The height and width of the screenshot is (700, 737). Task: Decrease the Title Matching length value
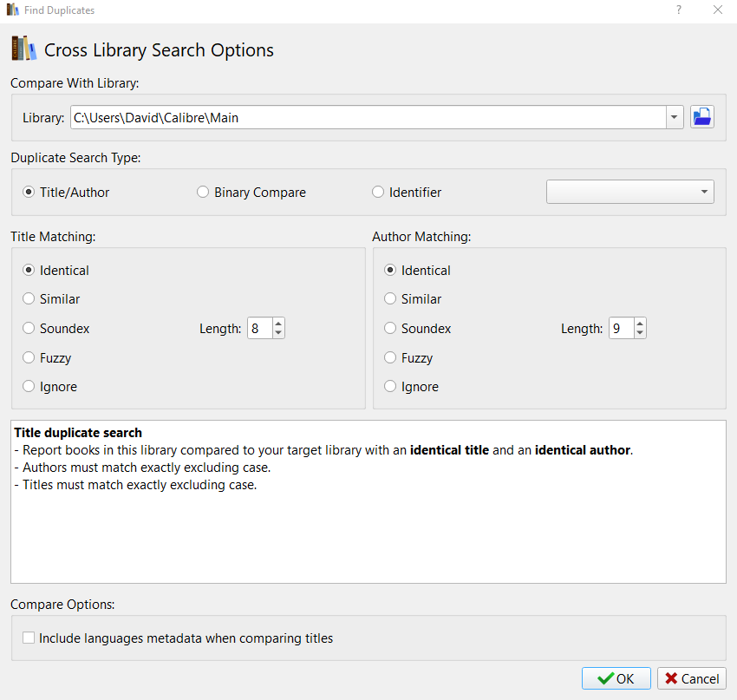click(278, 333)
